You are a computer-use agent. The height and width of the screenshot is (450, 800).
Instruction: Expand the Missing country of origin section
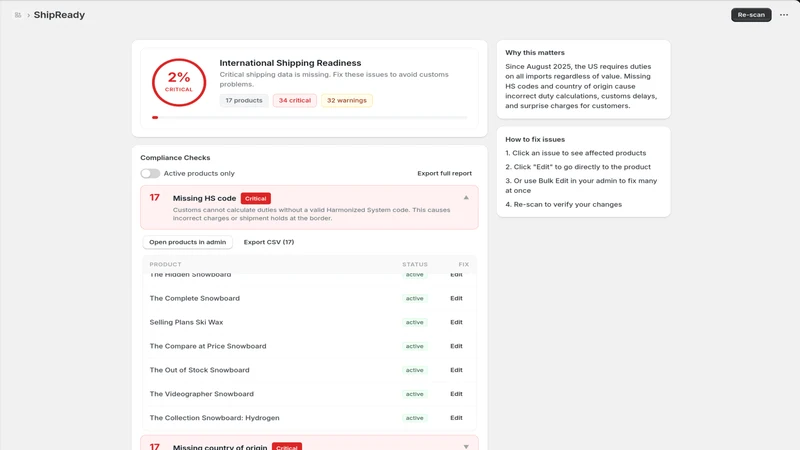[x=466, y=446]
